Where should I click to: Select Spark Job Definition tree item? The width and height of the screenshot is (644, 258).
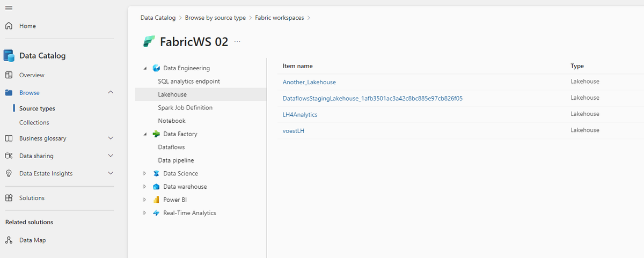click(185, 108)
